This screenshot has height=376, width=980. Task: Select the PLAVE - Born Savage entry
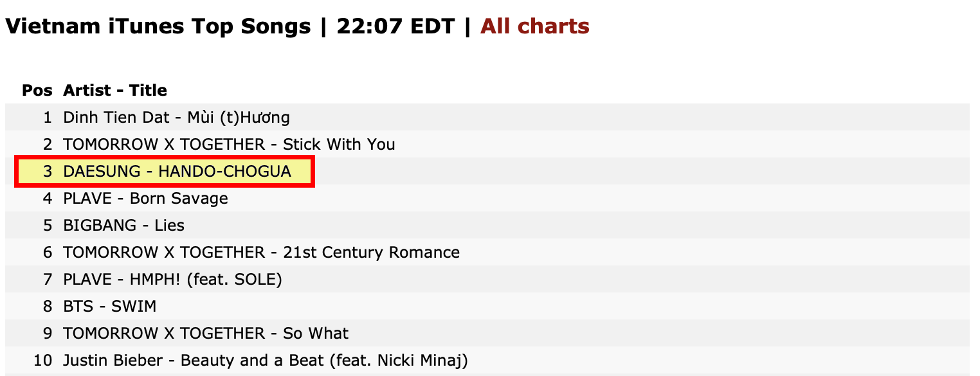click(145, 199)
